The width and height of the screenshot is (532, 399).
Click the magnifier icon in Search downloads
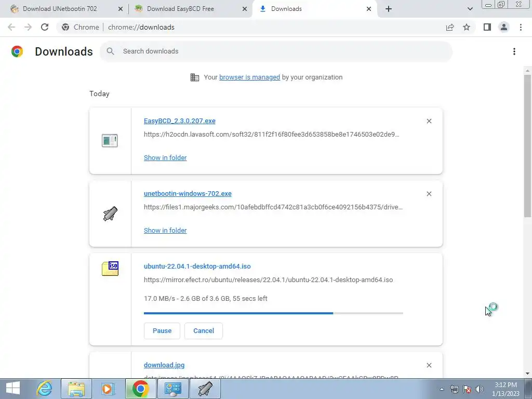[110, 51]
